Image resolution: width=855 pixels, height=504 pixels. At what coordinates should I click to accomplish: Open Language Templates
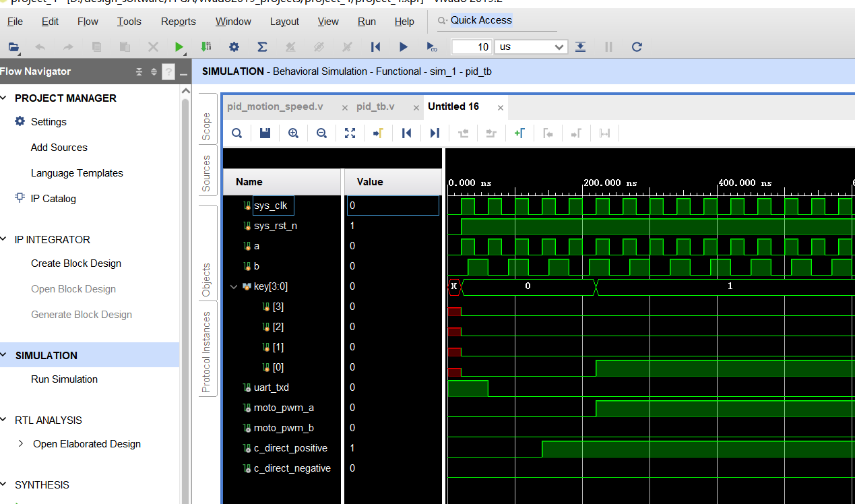point(77,173)
